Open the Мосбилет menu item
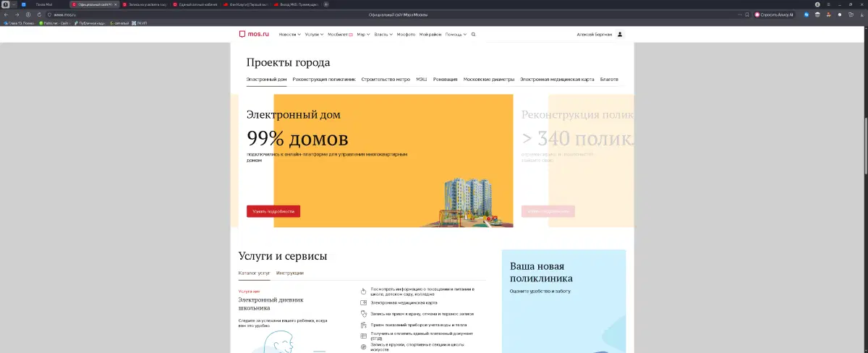 (340, 34)
